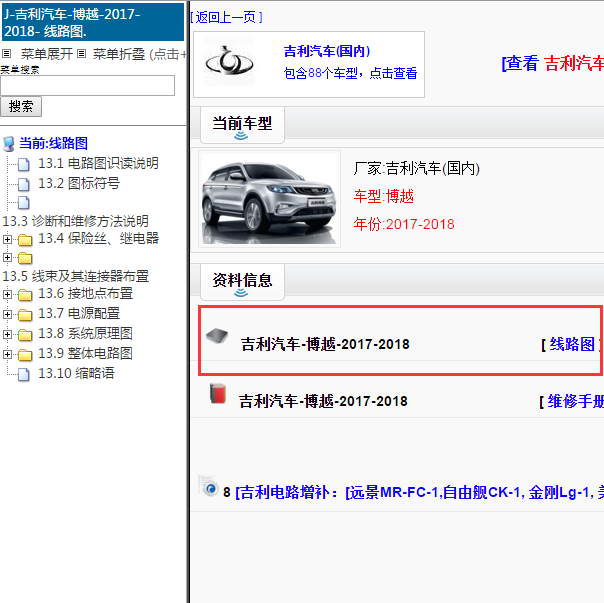Open the 吉利电路增补 远景MR-FC-1 link

pyautogui.click(x=420, y=492)
